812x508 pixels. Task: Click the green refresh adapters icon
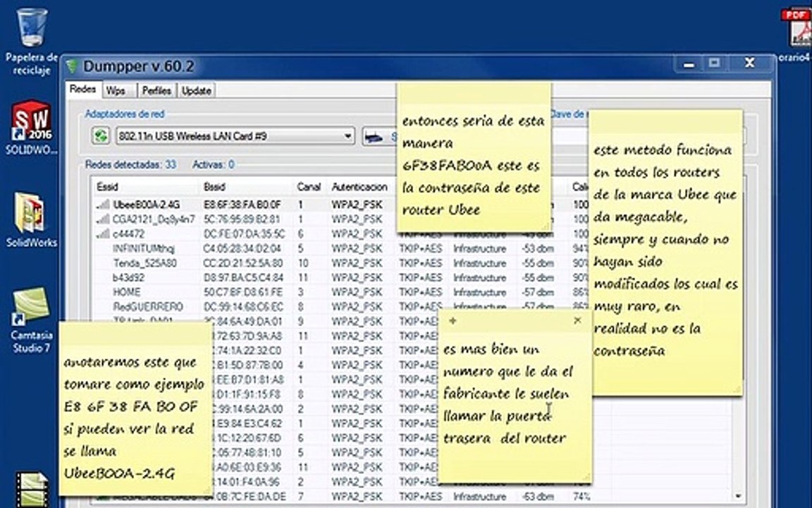pyautogui.click(x=101, y=135)
